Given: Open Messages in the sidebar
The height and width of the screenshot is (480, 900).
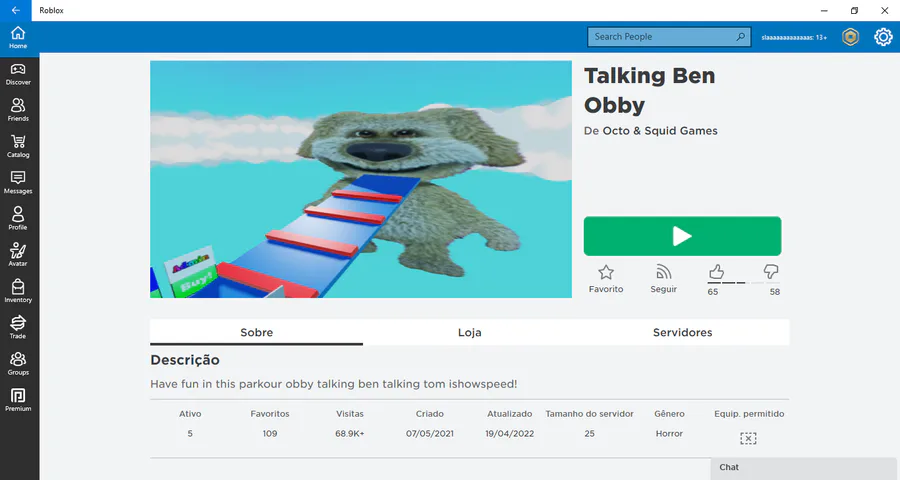Looking at the screenshot, I should [18, 183].
